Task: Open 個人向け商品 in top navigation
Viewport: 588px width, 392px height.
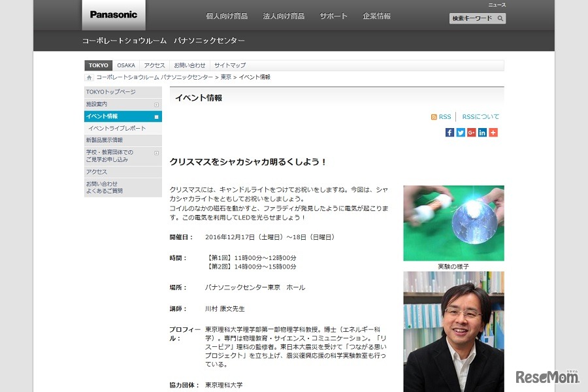Action: click(x=227, y=16)
